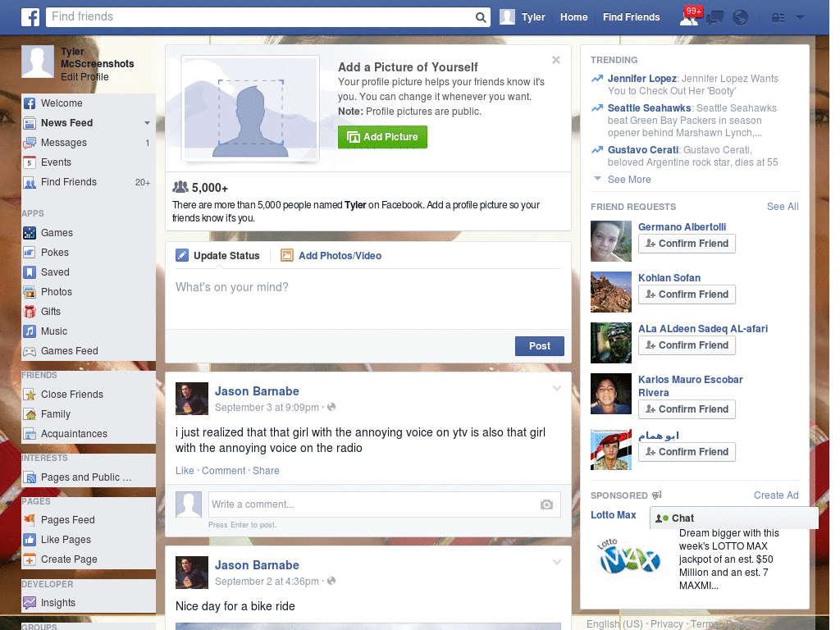Click the Saved bookmark icon
The image size is (840, 630).
tap(30, 272)
